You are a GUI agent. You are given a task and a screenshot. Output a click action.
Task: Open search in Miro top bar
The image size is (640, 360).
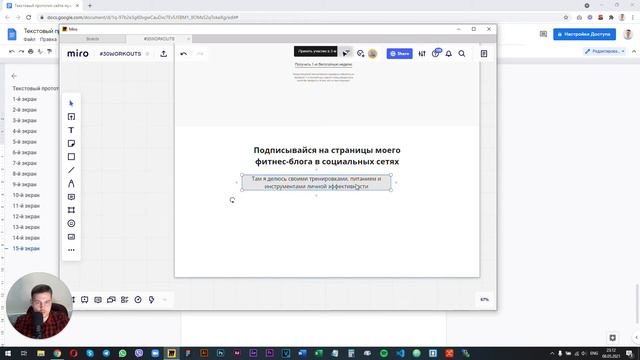tap(462, 53)
